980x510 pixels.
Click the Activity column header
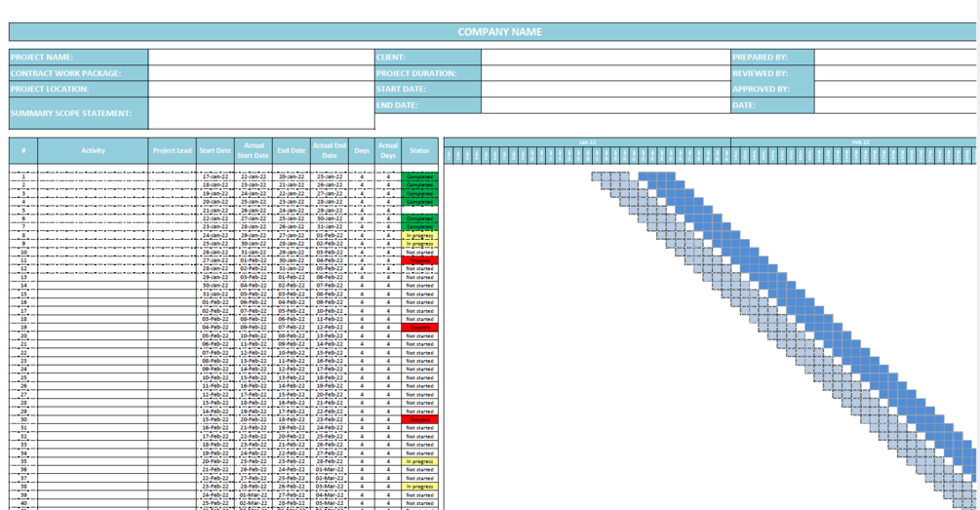94,150
